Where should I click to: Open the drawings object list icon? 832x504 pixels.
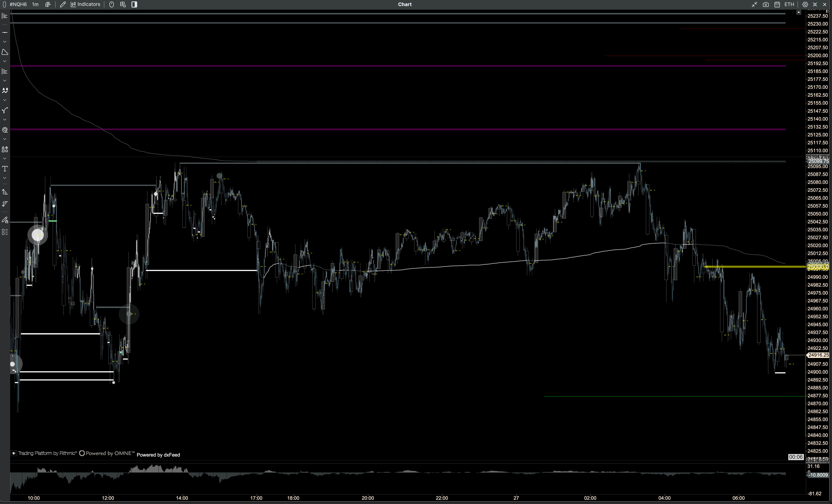pos(5,232)
